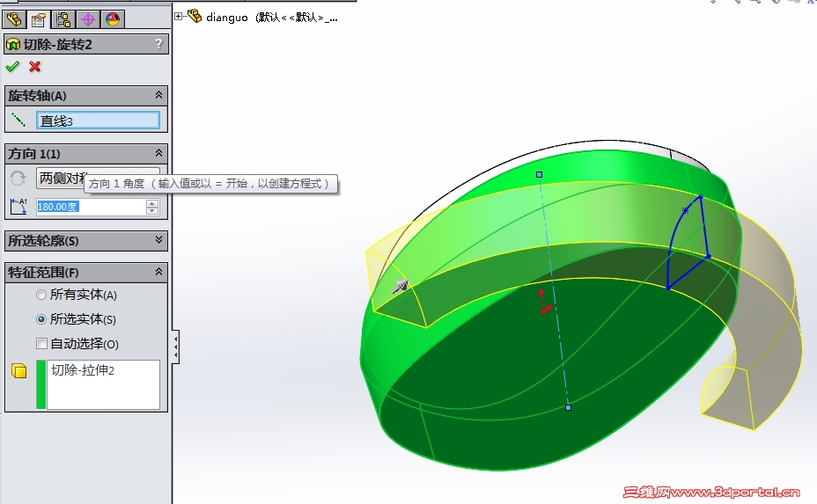Click the bottom axis endpoint handle
This screenshot has width=817, height=504.
coord(569,407)
